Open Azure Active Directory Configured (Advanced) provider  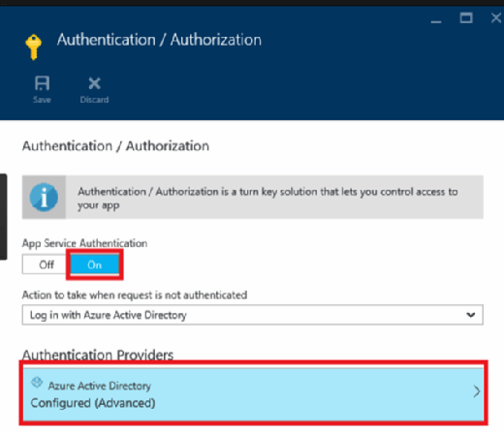click(x=253, y=393)
